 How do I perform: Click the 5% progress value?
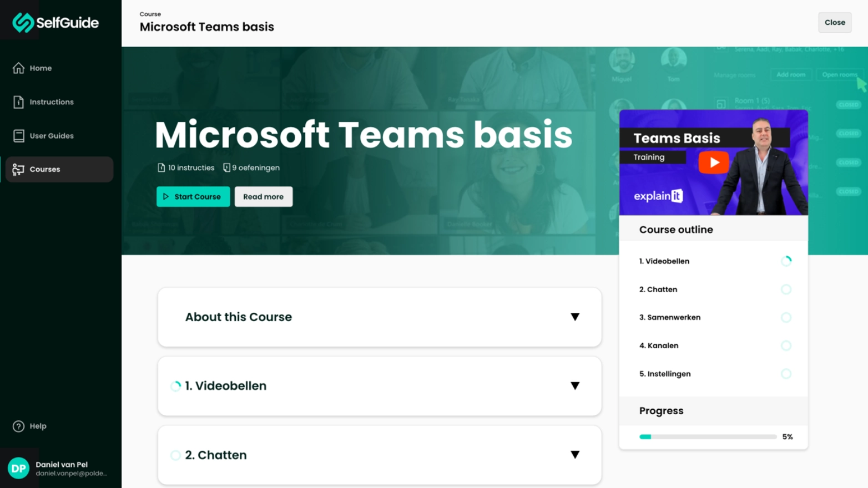tap(788, 437)
